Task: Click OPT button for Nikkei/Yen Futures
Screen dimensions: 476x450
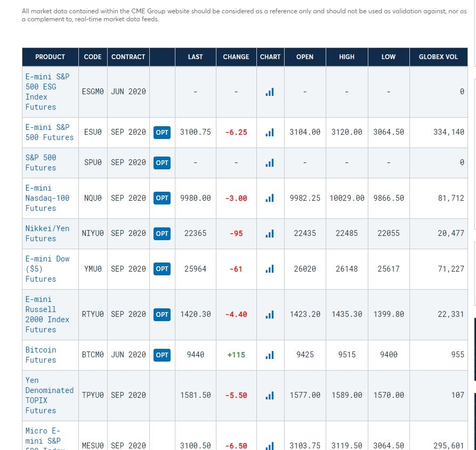Action: (x=162, y=233)
